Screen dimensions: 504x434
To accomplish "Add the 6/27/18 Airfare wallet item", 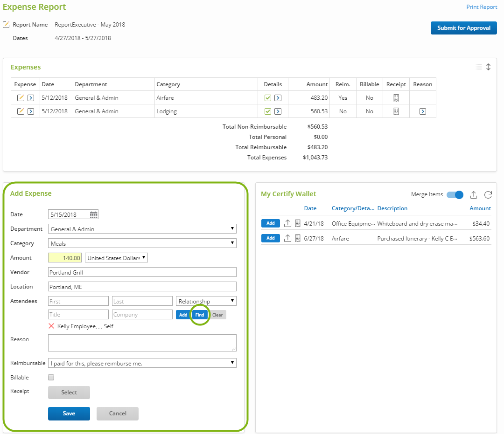I will point(270,238).
